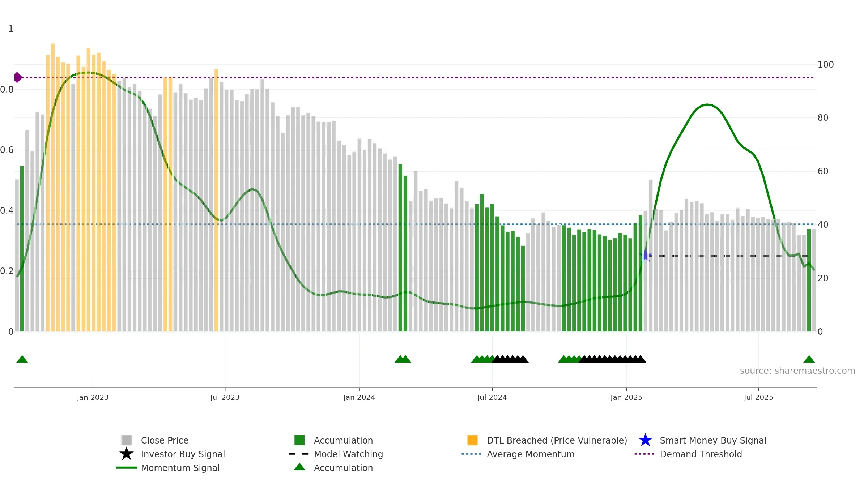The height and width of the screenshot is (488, 868).
Task: Click the first green accumulation triangle below chart
Action: [22, 359]
